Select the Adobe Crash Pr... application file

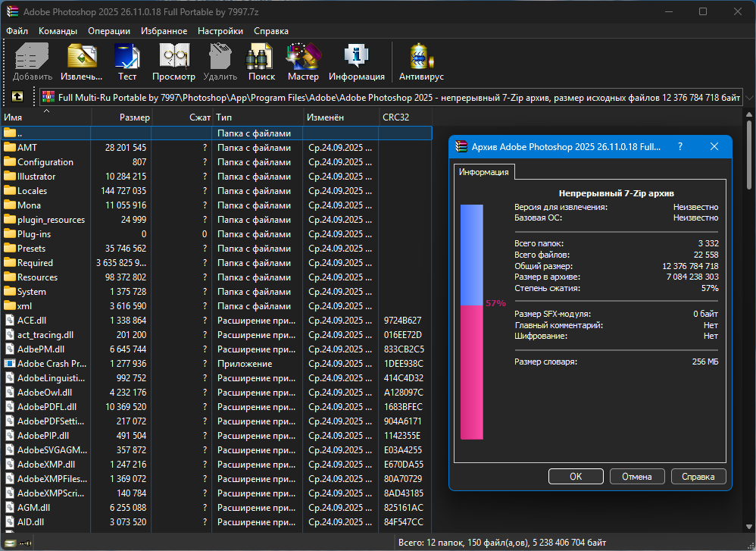(51, 364)
